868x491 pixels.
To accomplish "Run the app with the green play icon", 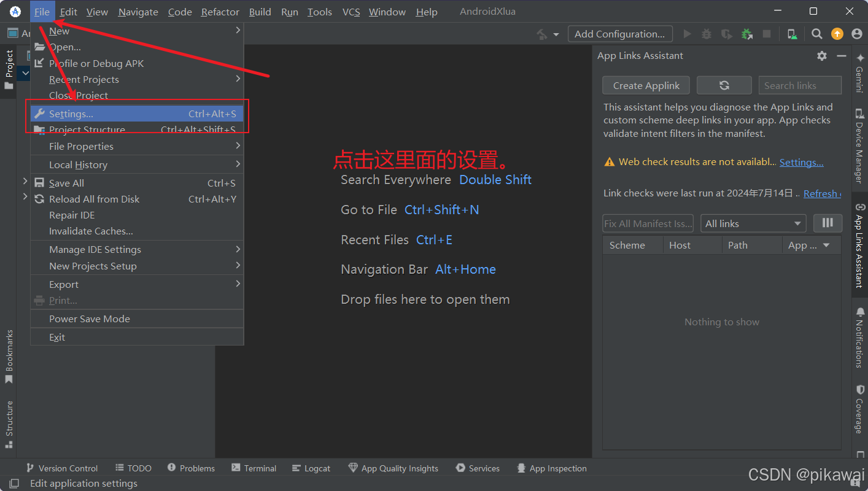I will (687, 34).
